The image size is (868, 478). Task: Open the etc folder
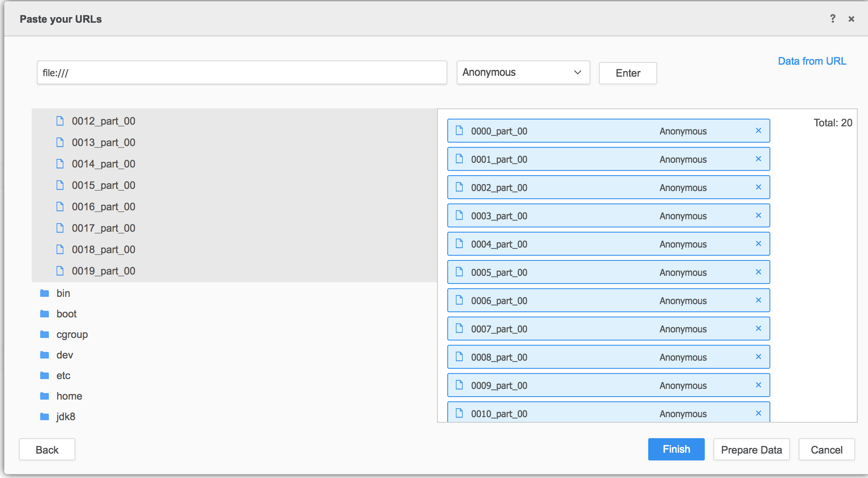coord(63,375)
